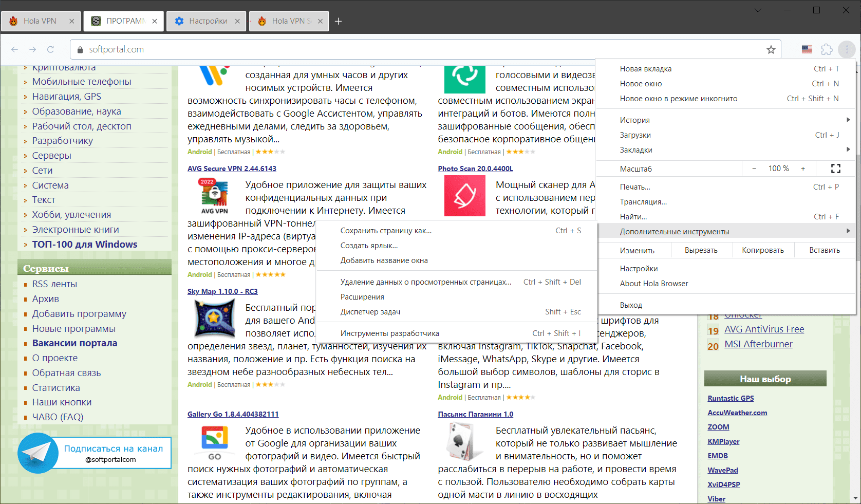This screenshot has width=861, height=504.
Task: Open AVG AntiVirus Free link
Action: (x=764, y=329)
